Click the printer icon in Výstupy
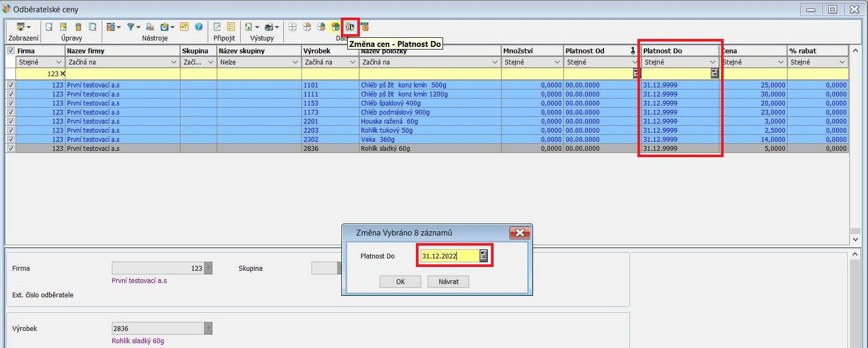 tap(269, 27)
